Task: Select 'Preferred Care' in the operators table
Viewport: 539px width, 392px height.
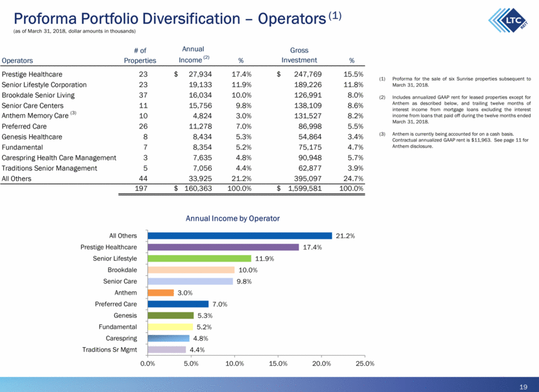Action: pyautogui.click(x=24, y=127)
